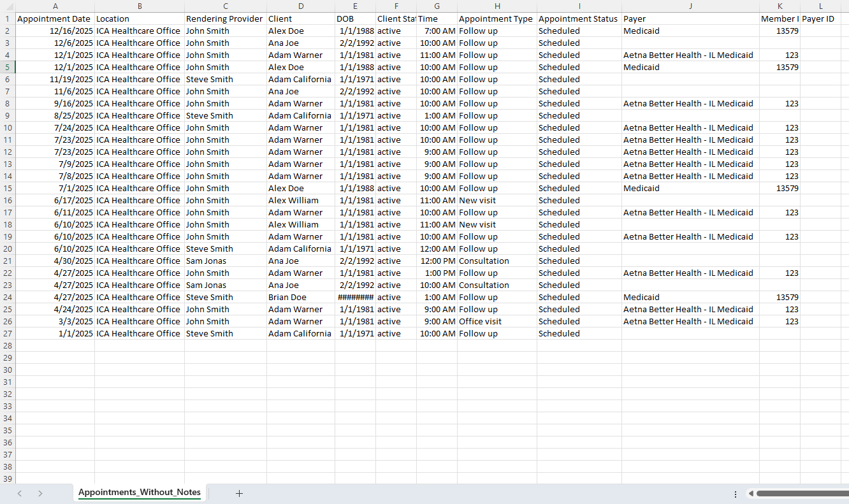Select column E header
Image resolution: width=849 pixels, height=504 pixels.
[x=355, y=6]
